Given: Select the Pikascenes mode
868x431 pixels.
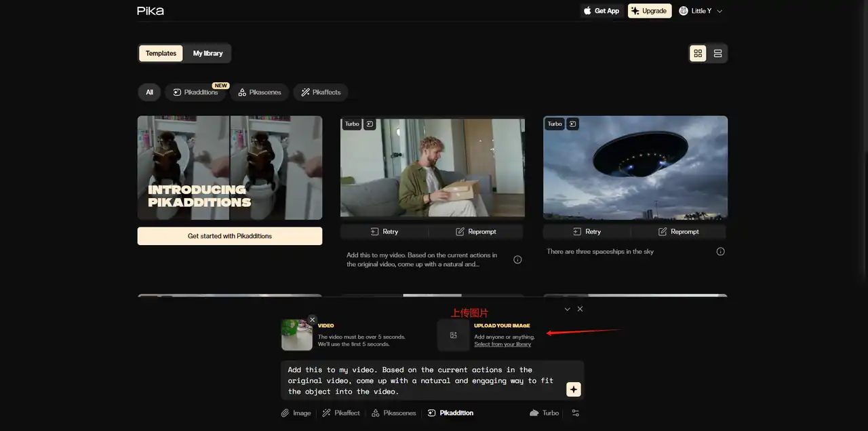Looking at the screenshot, I should (393, 413).
